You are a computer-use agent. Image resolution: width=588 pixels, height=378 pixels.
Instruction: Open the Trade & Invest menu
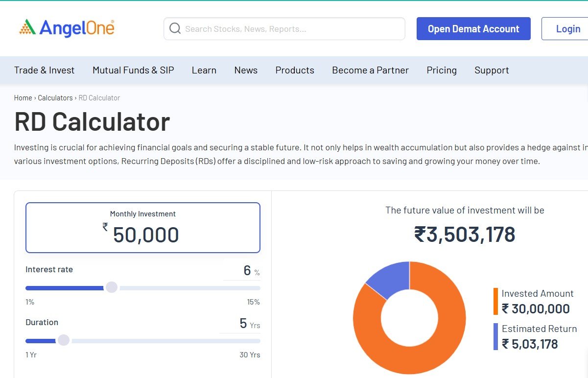click(44, 70)
